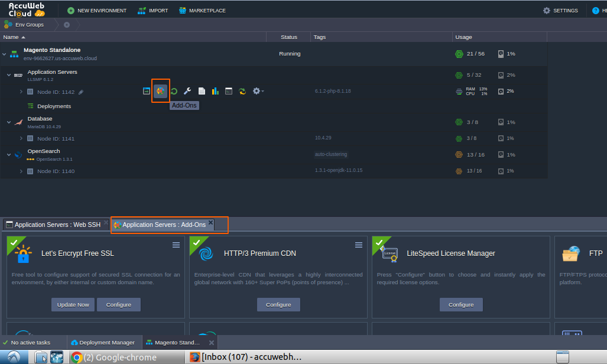Click Configure on LiteSpeed License Manager

461,304
